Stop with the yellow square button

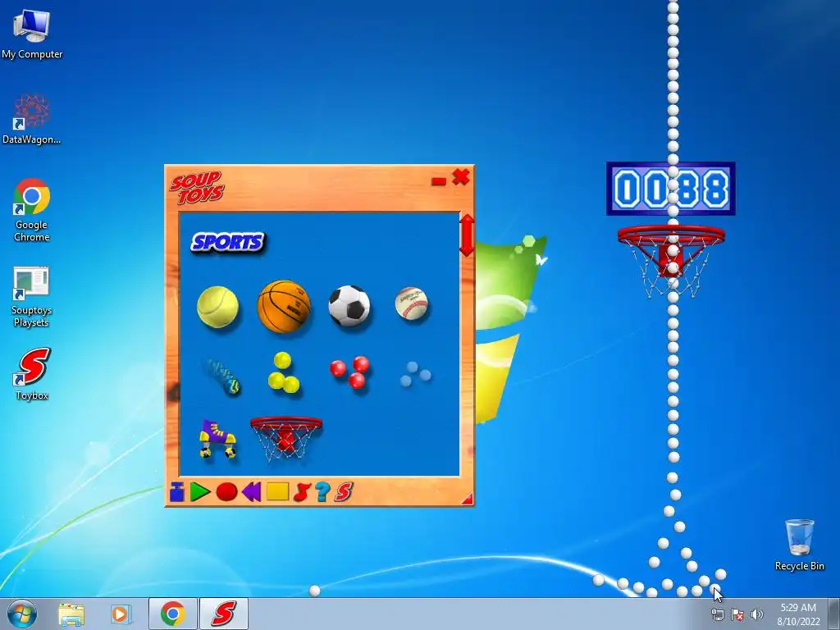[277, 492]
